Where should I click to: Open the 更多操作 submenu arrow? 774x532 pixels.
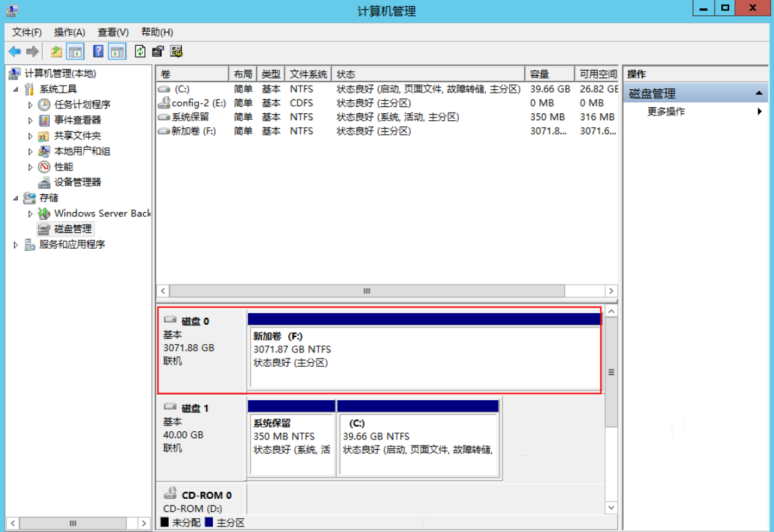(x=759, y=111)
